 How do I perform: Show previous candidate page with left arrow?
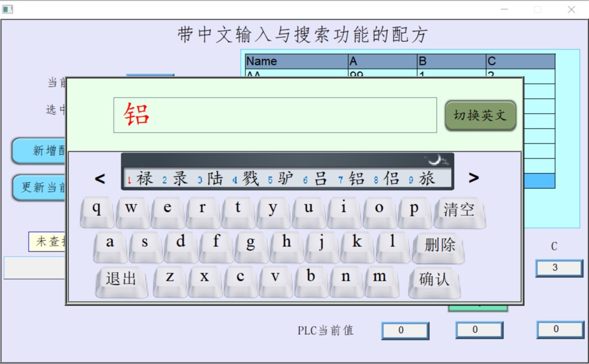click(100, 179)
